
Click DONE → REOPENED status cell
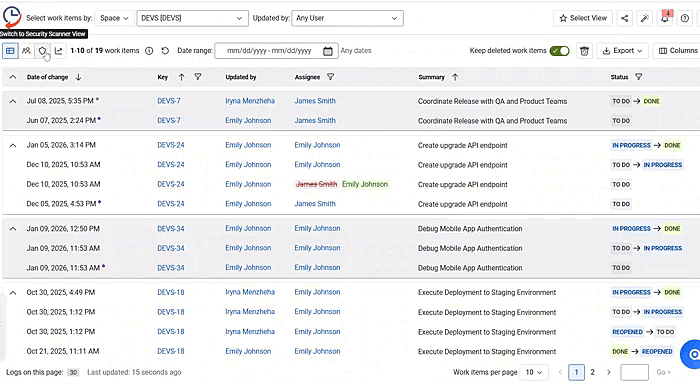pyautogui.click(x=642, y=352)
